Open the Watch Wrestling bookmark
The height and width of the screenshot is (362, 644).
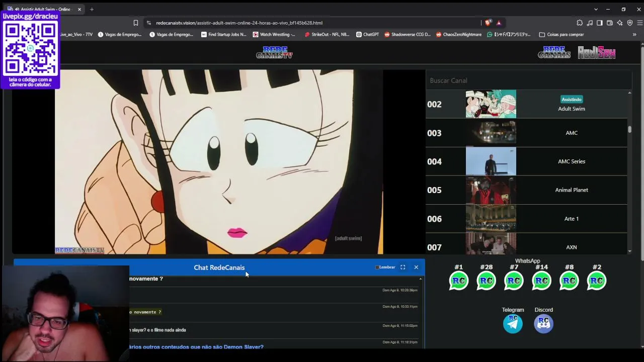coord(274,35)
